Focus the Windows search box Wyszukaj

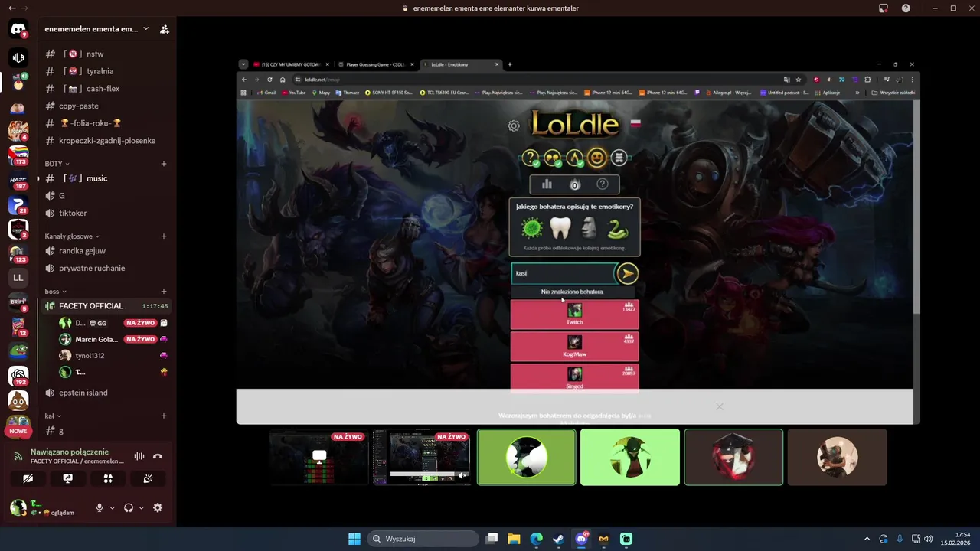[421, 539]
